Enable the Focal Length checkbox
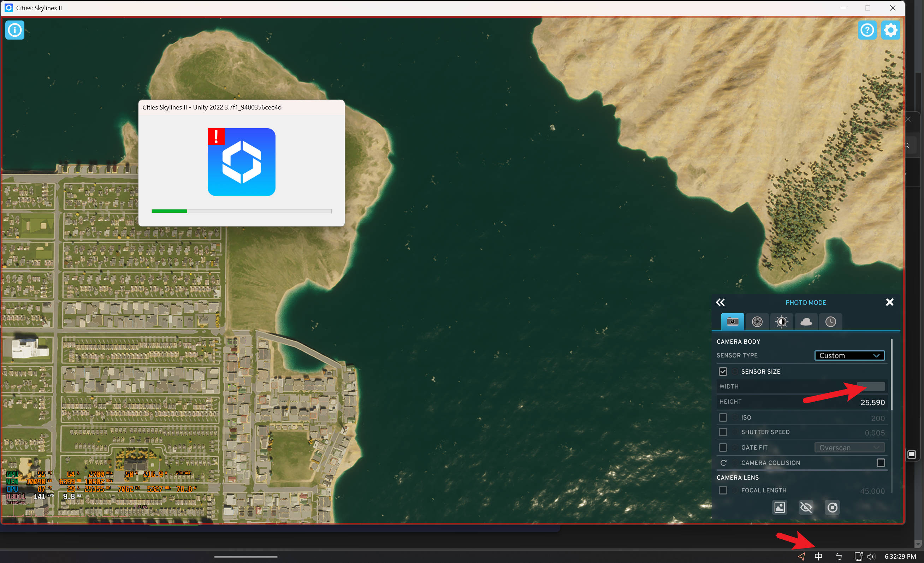Viewport: 924px width, 563px height. (723, 490)
